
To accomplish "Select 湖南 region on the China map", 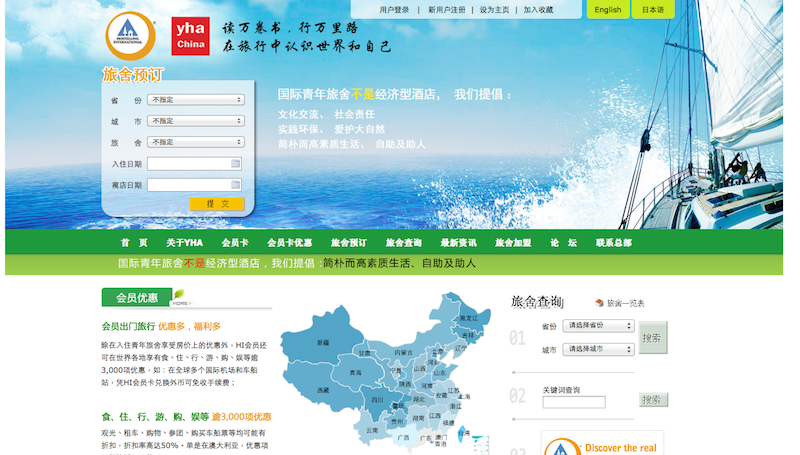I will (x=418, y=418).
